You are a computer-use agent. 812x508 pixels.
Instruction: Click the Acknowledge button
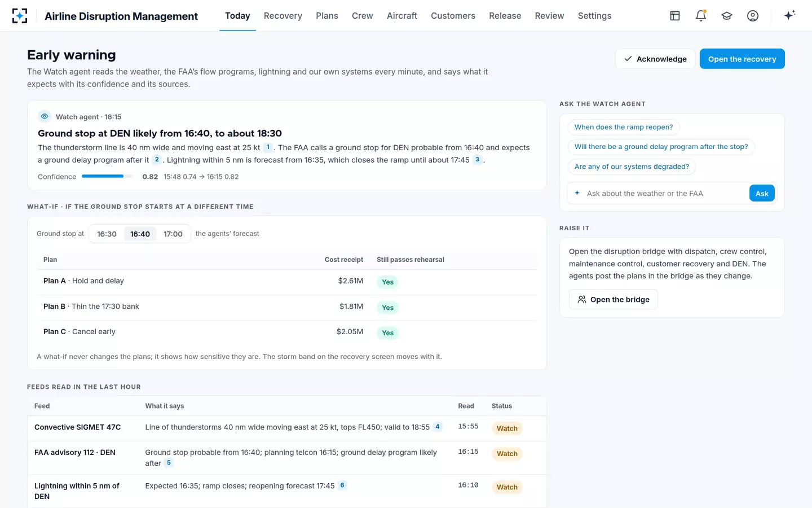pos(655,59)
